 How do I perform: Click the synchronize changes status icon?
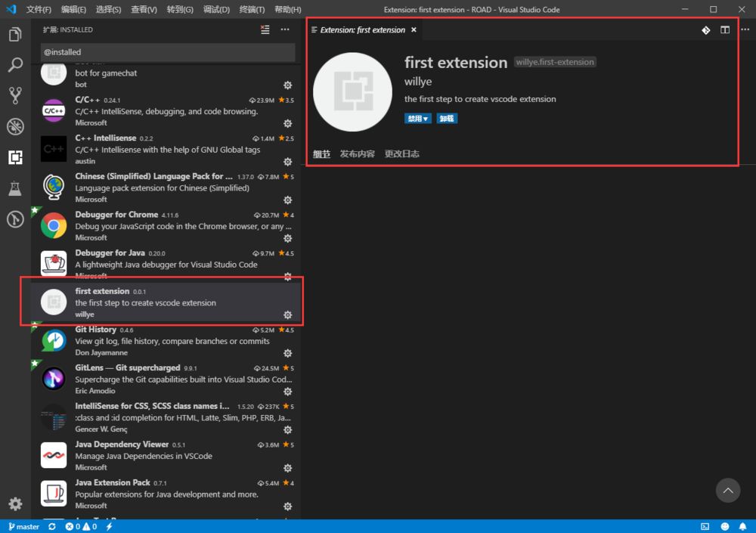pyautogui.click(x=52, y=527)
